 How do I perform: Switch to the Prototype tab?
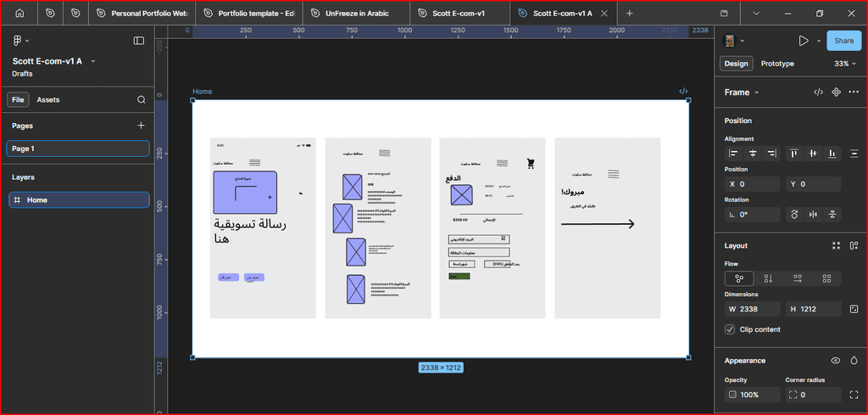pos(777,64)
